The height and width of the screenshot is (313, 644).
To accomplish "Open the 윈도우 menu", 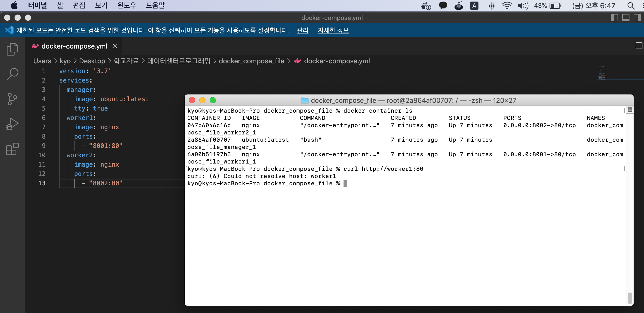I will pos(127,5).
